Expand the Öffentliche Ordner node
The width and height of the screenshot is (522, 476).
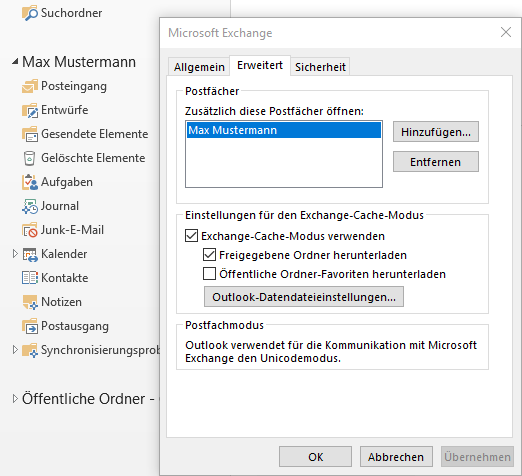pyautogui.click(x=15, y=398)
